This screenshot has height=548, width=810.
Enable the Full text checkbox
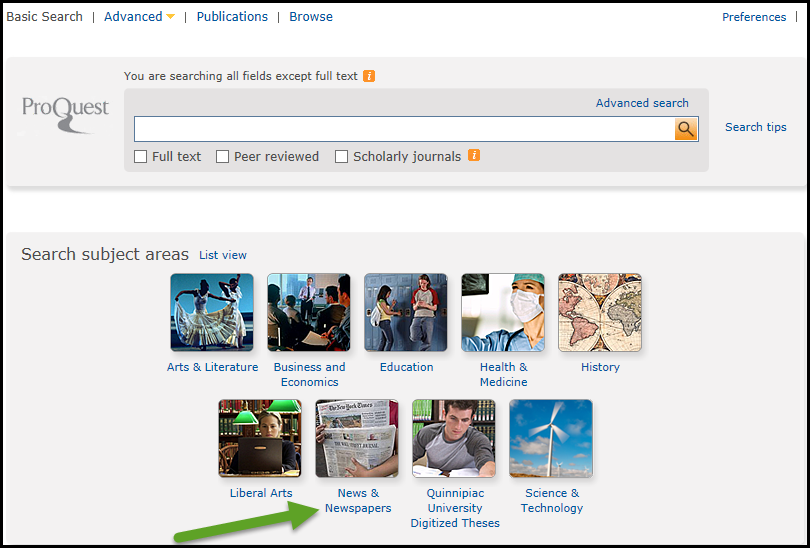pyautogui.click(x=141, y=156)
